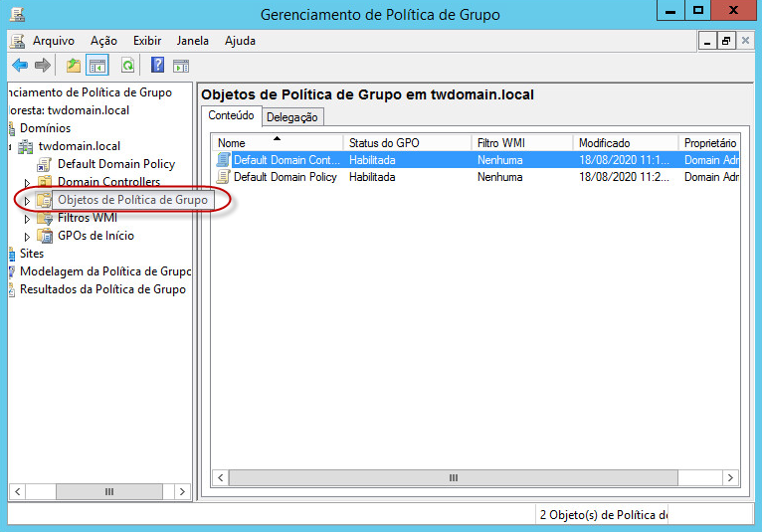Toggle the console tree pane toolbar icon

pyautogui.click(x=97, y=65)
